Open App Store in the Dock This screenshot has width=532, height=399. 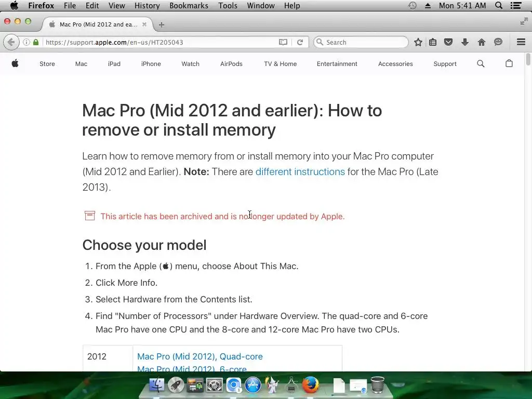coord(253,385)
